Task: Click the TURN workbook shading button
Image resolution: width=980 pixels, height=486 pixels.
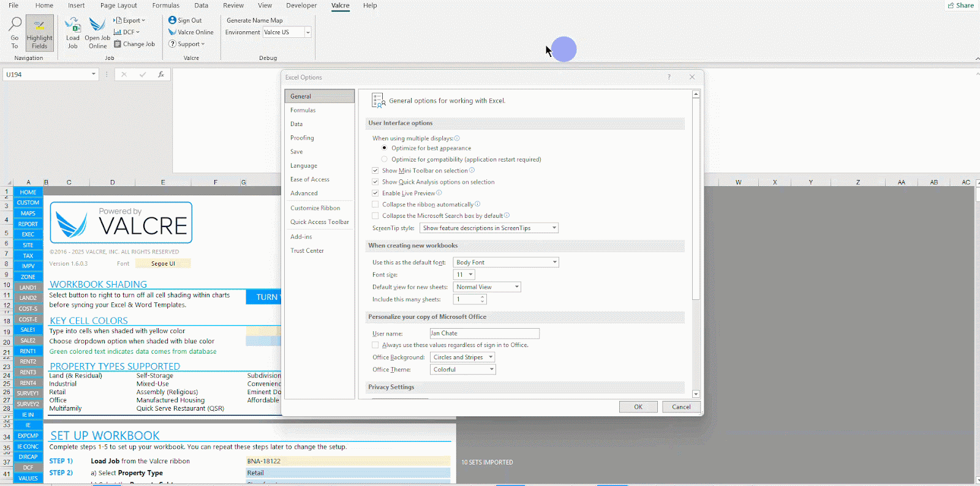Action: pyautogui.click(x=264, y=297)
